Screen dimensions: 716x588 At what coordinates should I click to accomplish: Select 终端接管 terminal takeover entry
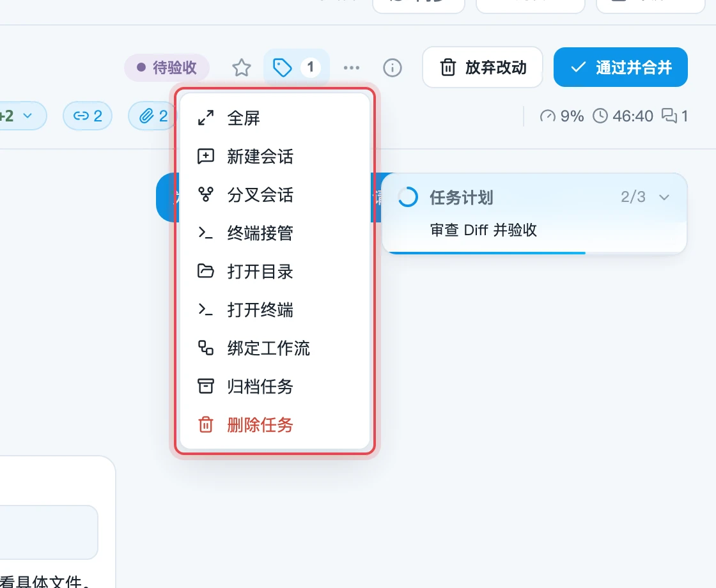275,233
